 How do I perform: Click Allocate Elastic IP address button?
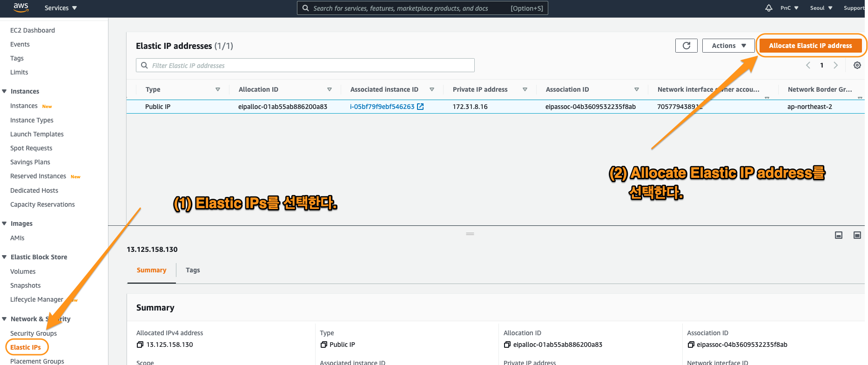coord(810,46)
